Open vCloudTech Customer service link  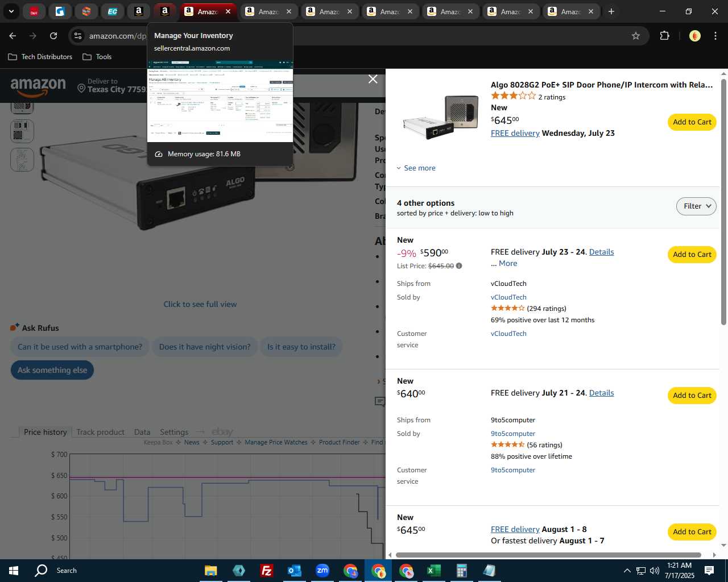point(508,334)
